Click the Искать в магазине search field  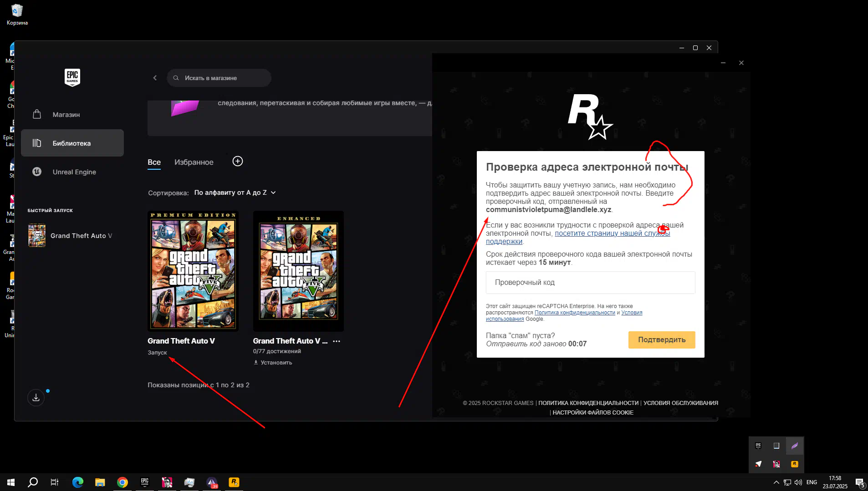[x=219, y=78]
